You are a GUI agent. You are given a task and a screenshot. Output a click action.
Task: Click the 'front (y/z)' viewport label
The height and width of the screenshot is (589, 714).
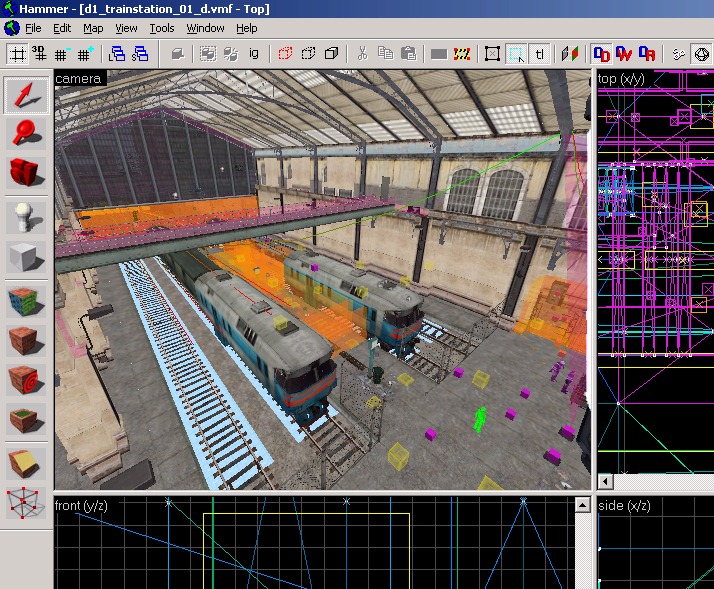click(81, 506)
